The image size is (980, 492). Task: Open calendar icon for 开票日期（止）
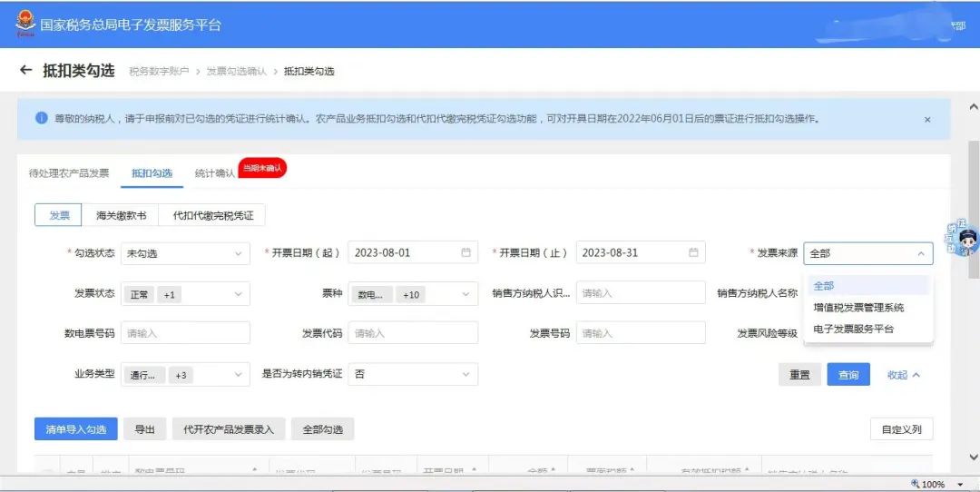click(693, 252)
